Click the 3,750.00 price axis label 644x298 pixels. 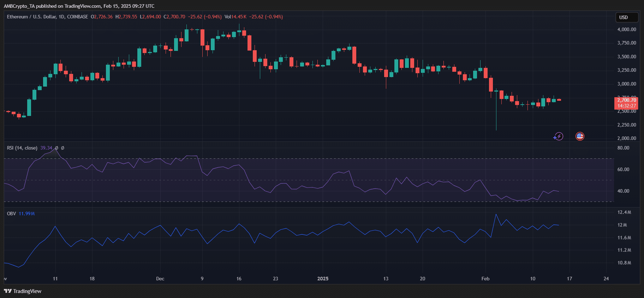(627, 43)
